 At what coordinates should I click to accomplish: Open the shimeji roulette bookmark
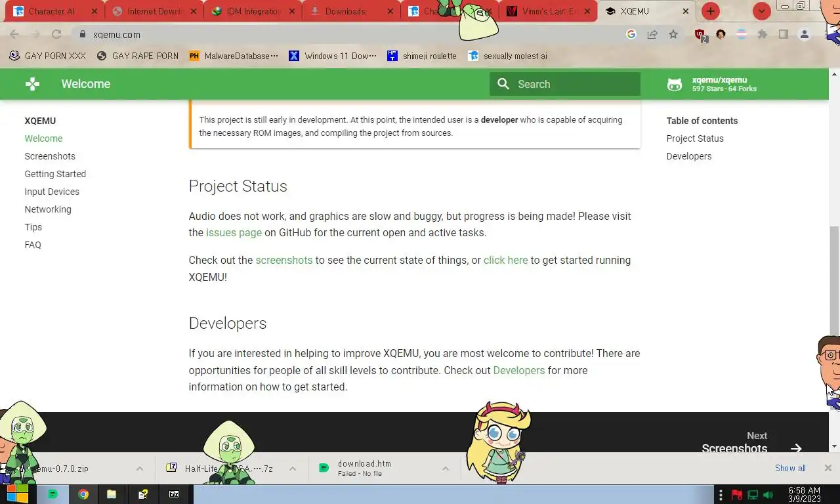[422, 56]
